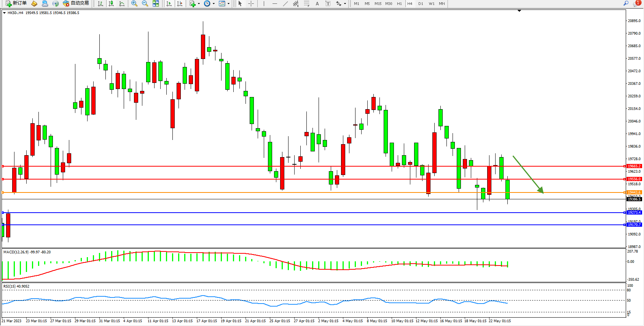The height and width of the screenshot is (326, 644).
Task: Open the indicators list dropdown arrow
Action: coord(199,3)
